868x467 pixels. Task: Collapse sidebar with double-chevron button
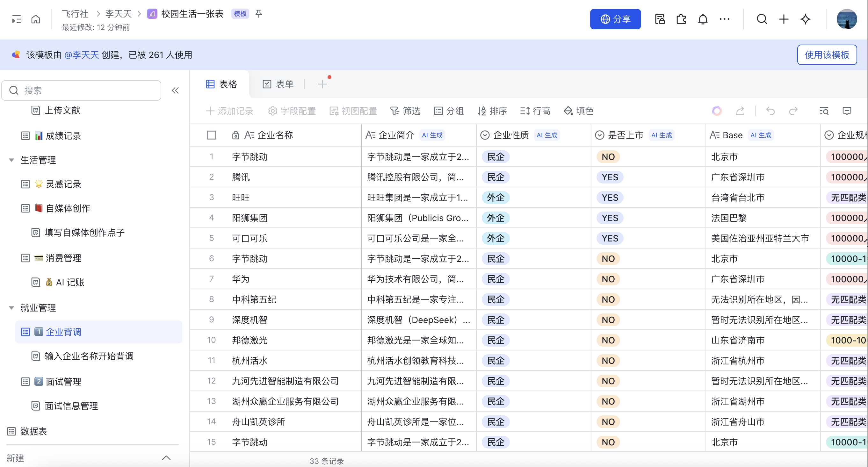click(x=175, y=90)
